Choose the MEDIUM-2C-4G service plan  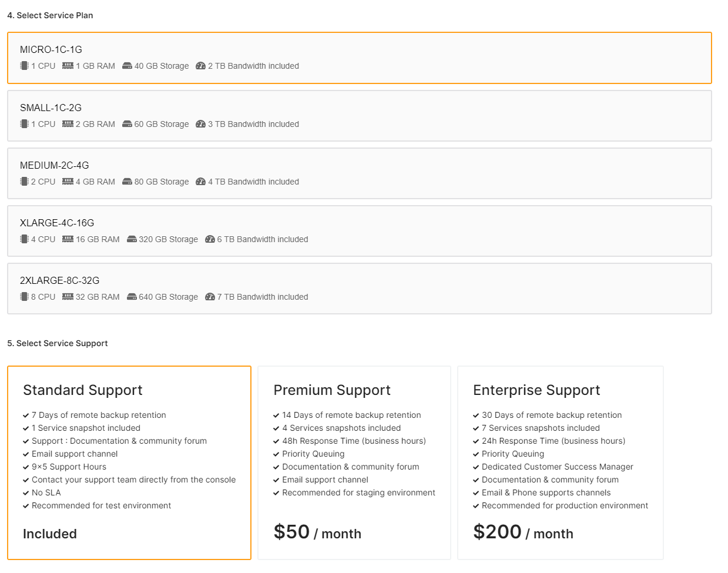359,173
